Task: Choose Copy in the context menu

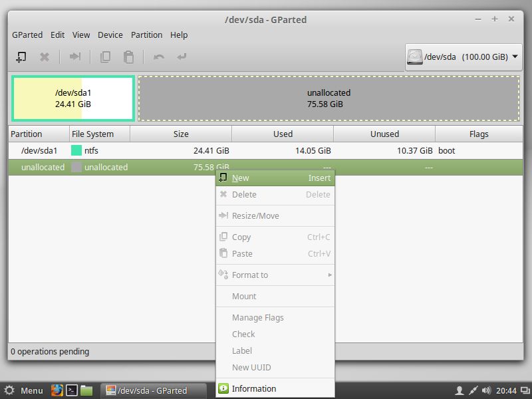Action: (275, 237)
